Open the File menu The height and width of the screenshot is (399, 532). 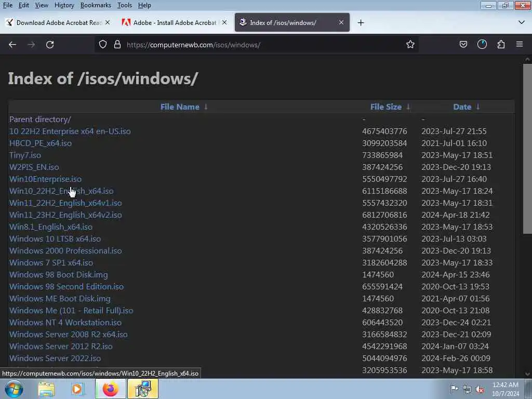tap(7, 5)
